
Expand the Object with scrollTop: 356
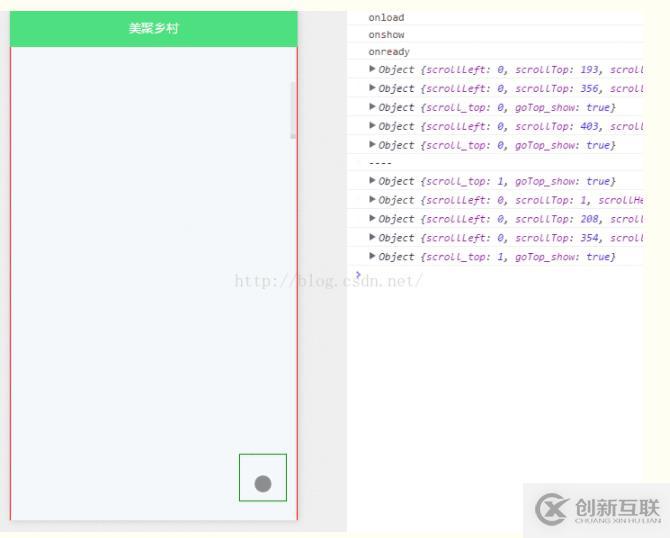pos(373,88)
